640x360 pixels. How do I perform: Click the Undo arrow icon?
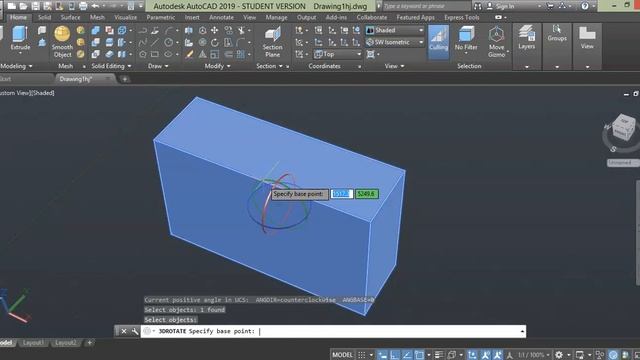point(95,6)
